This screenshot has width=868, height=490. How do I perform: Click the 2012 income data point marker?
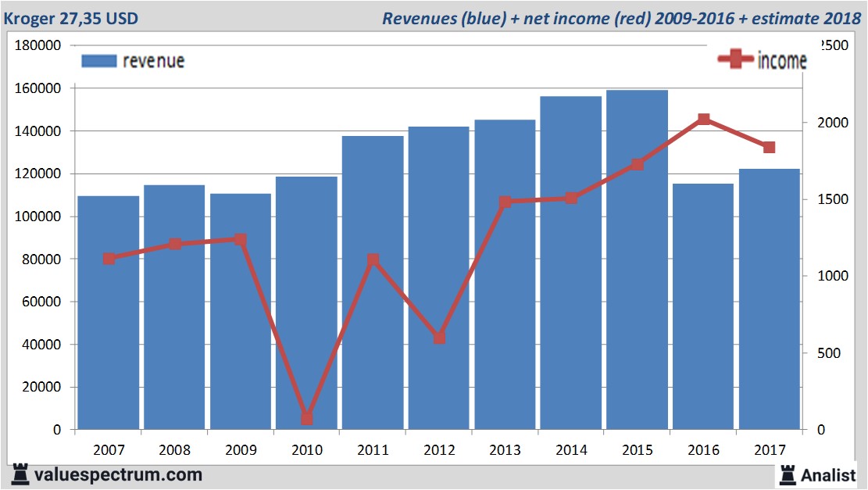pos(439,338)
